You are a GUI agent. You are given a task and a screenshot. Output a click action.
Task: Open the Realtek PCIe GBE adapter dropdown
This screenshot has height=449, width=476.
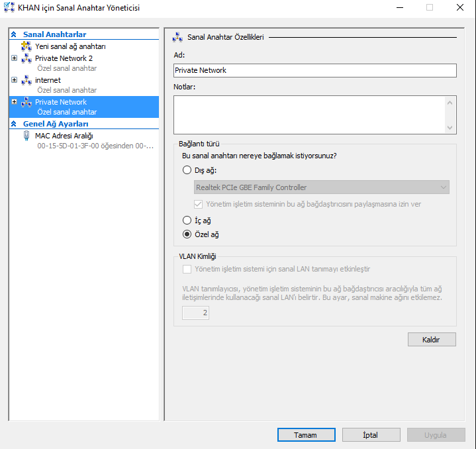click(322, 187)
